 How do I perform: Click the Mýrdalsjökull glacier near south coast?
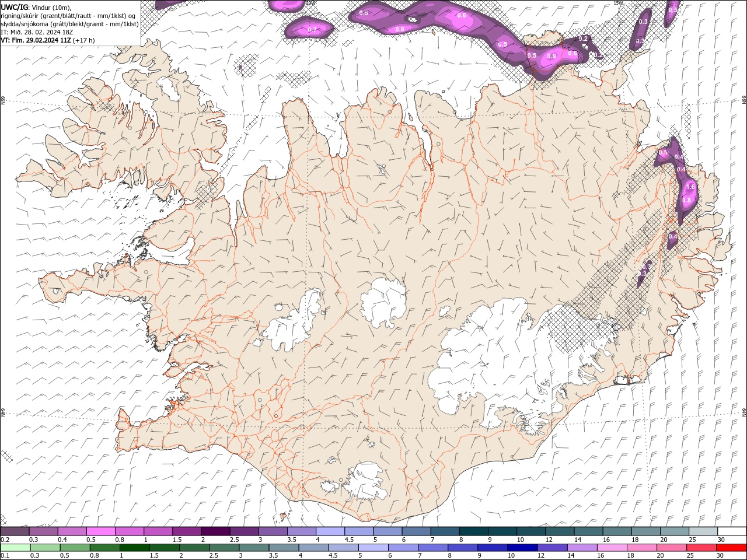coord(365,481)
